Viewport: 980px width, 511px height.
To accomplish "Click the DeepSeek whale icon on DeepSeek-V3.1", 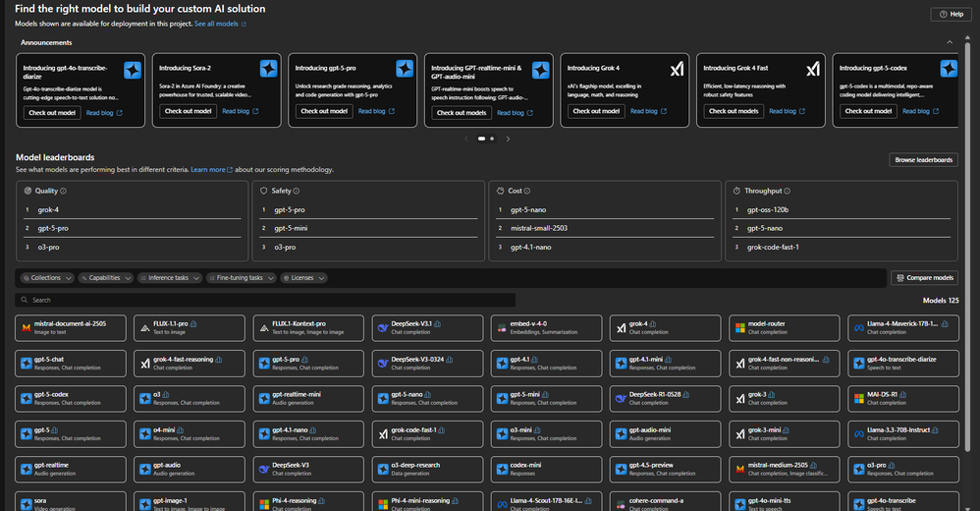I will [x=383, y=328].
